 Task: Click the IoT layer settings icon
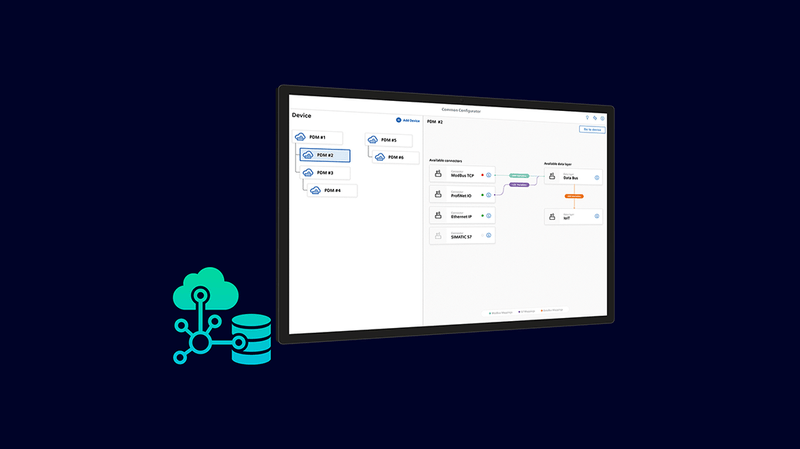[597, 216]
